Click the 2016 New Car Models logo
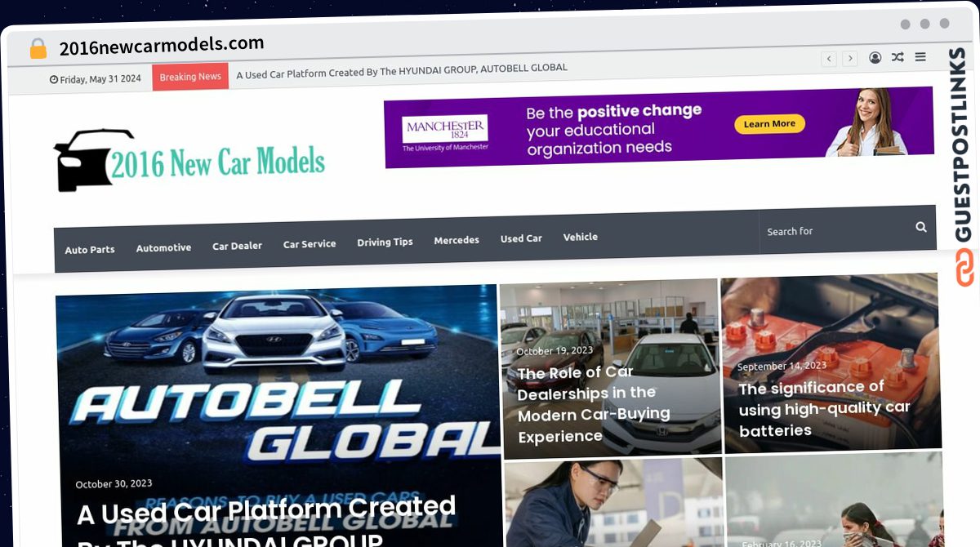 pyautogui.click(x=189, y=161)
